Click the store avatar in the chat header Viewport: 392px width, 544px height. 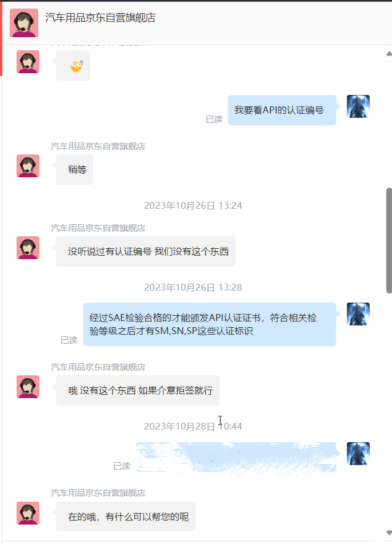(24, 23)
